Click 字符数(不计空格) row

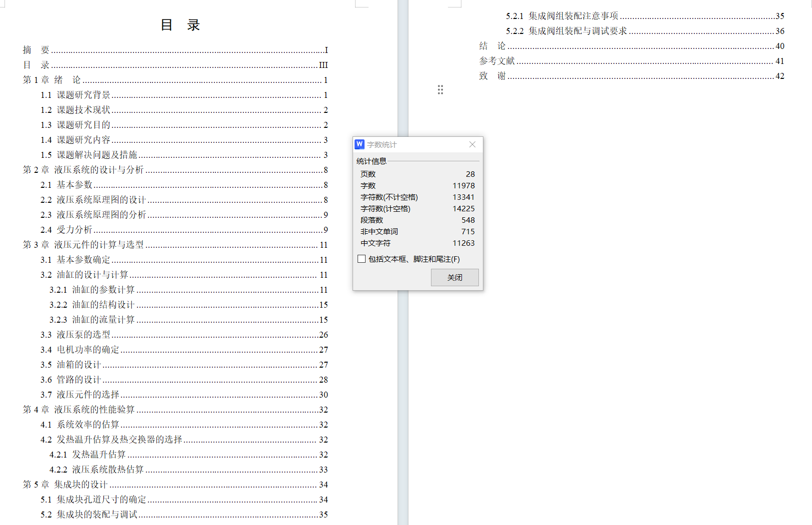[417, 197]
